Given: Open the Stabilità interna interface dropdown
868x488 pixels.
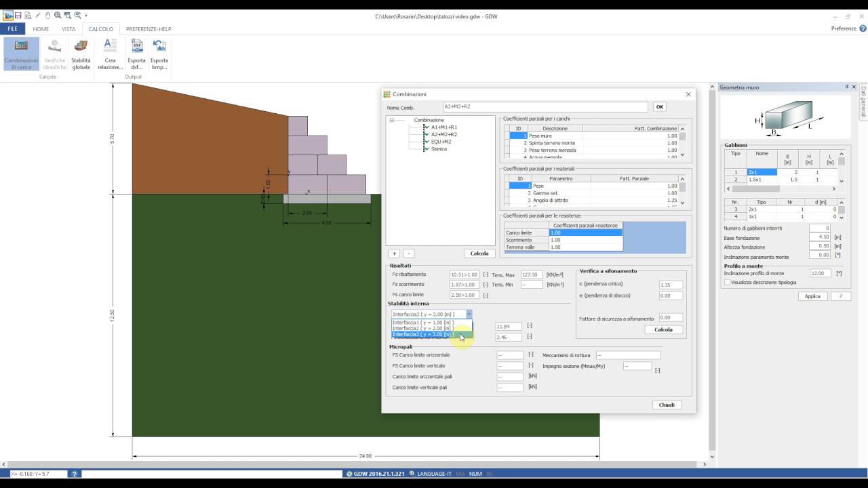Looking at the screenshot, I should coord(469,314).
